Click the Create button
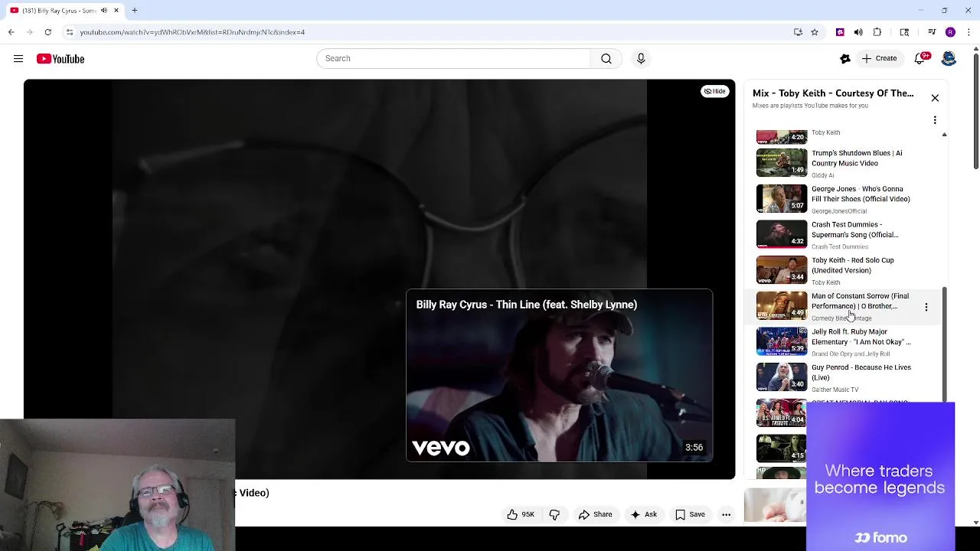The width and height of the screenshot is (980, 551). [879, 59]
